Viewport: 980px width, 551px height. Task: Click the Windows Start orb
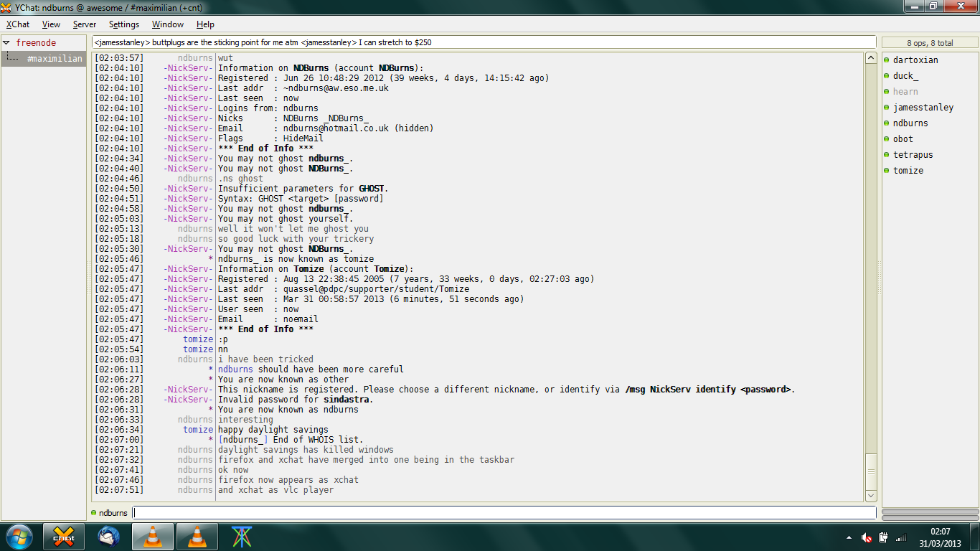19,537
